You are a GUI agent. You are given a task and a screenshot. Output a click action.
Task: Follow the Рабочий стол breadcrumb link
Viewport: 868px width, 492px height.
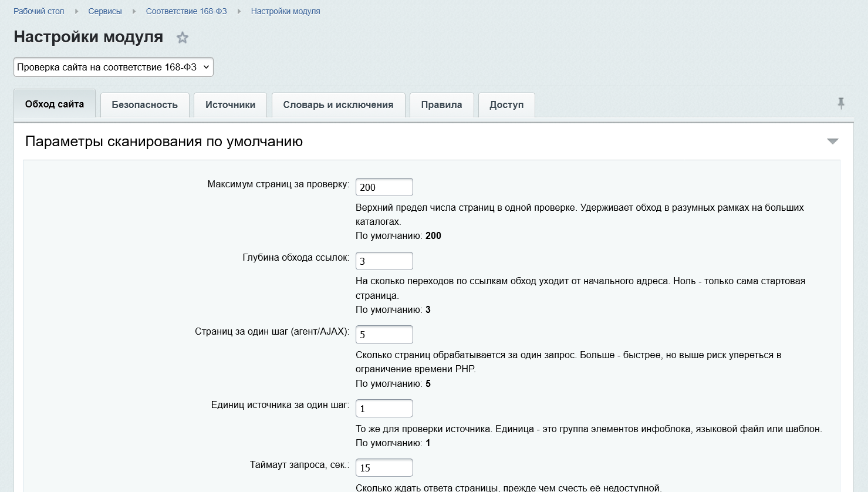(x=39, y=11)
